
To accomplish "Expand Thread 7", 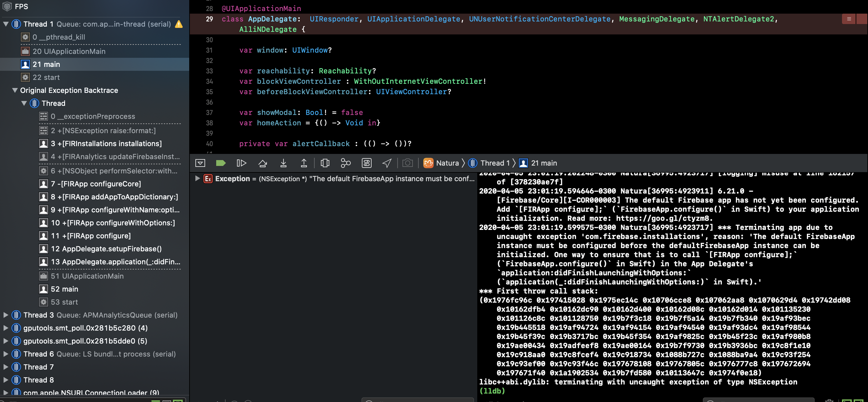I will point(6,367).
